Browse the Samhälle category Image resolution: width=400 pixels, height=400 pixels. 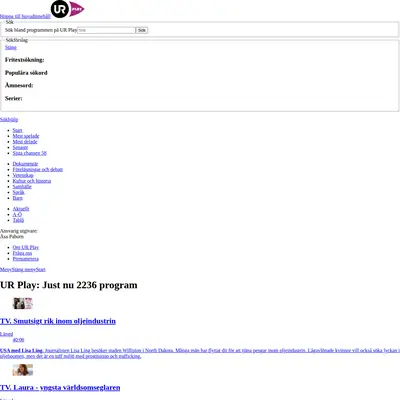22,186
